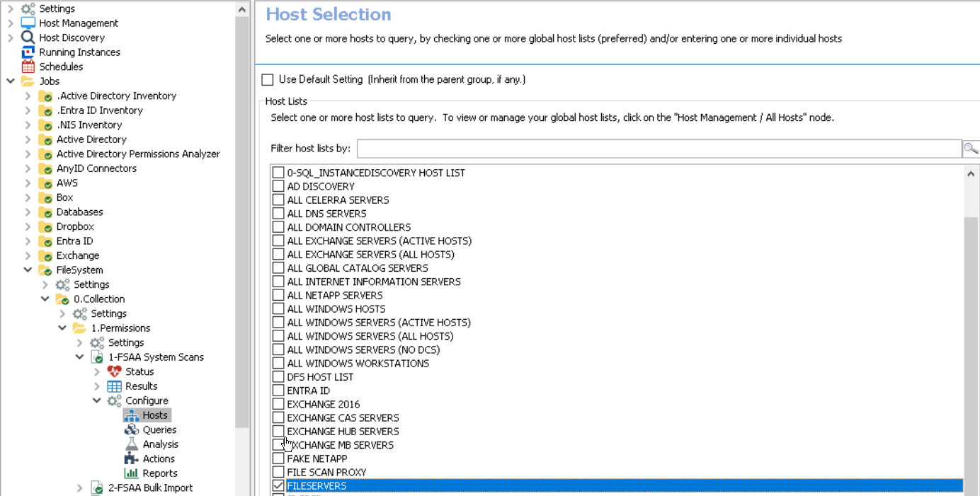Uncheck the FILESERVERS host list
Viewport: 980px width, 496px height.
click(278, 486)
